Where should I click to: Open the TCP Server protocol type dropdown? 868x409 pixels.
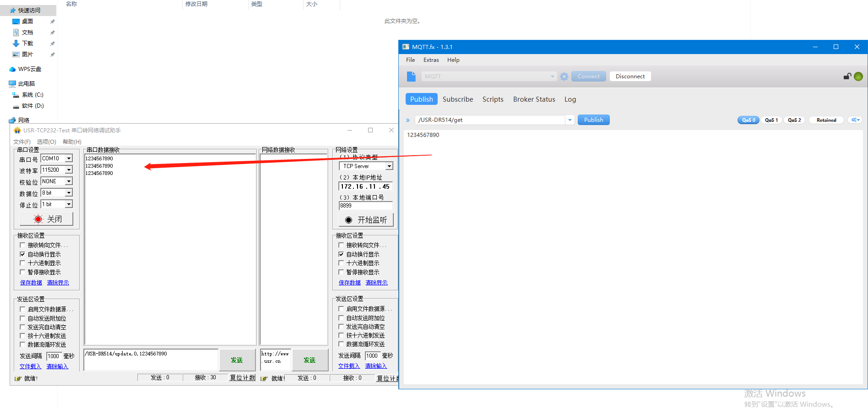click(x=389, y=166)
